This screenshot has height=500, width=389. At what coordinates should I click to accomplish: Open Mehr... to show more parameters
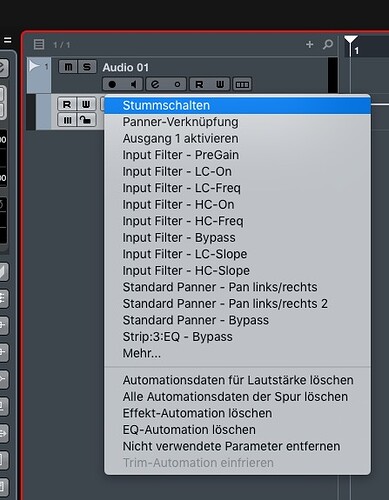(x=142, y=353)
